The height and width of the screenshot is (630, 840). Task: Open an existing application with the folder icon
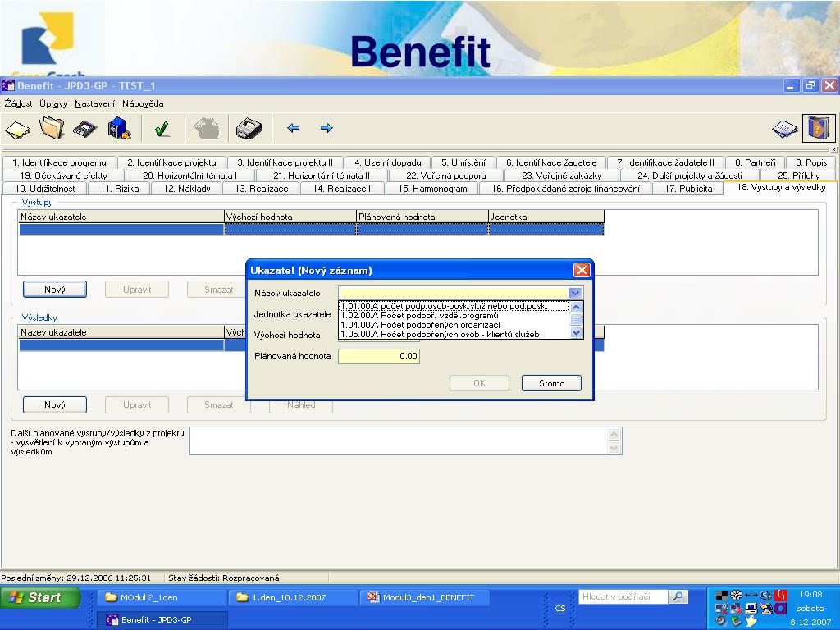pyautogui.click(x=52, y=129)
